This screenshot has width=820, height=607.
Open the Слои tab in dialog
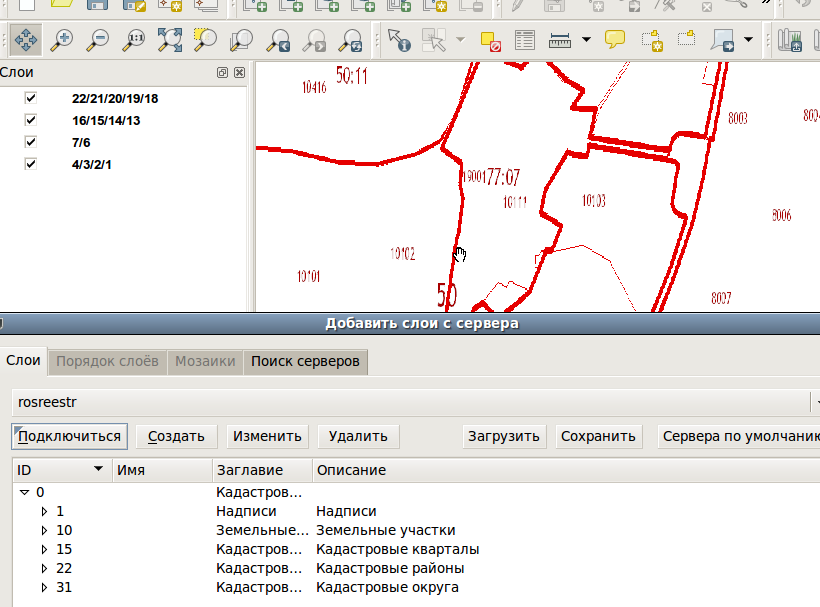pyautogui.click(x=23, y=361)
